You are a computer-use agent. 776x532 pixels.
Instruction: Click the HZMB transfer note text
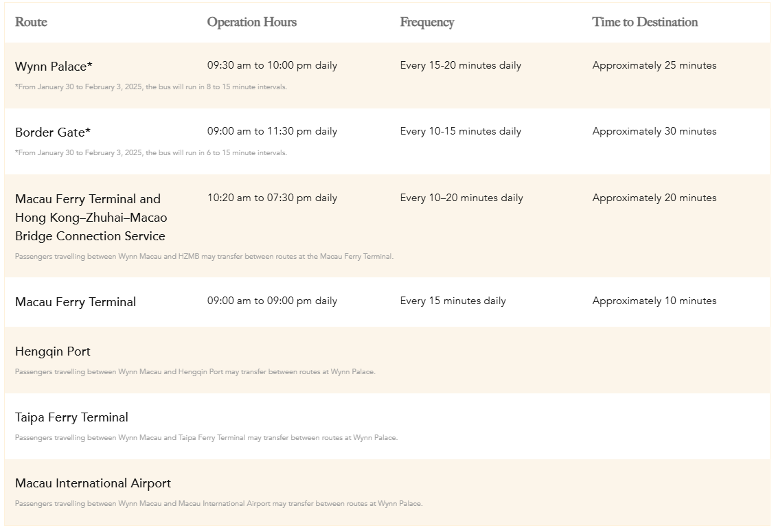click(x=204, y=256)
